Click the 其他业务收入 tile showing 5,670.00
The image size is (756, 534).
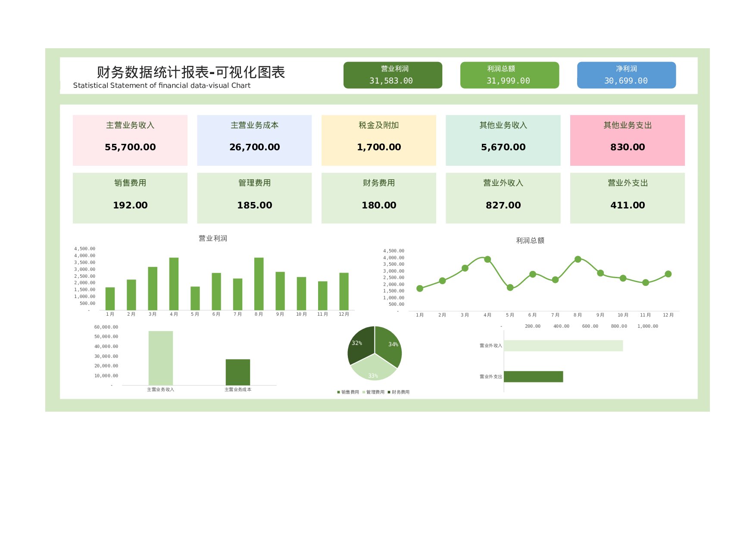coord(503,140)
